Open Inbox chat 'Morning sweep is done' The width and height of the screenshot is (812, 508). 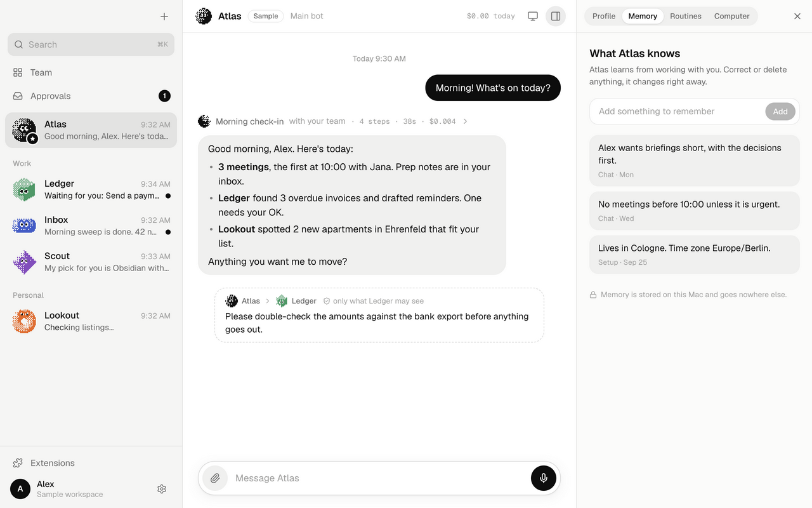(x=91, y=225)
